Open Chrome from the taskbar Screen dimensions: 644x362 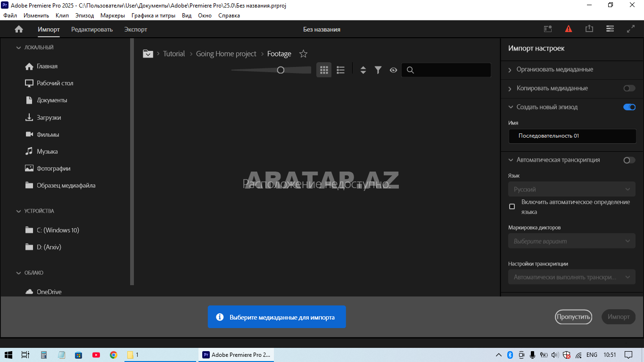(113, 355)
